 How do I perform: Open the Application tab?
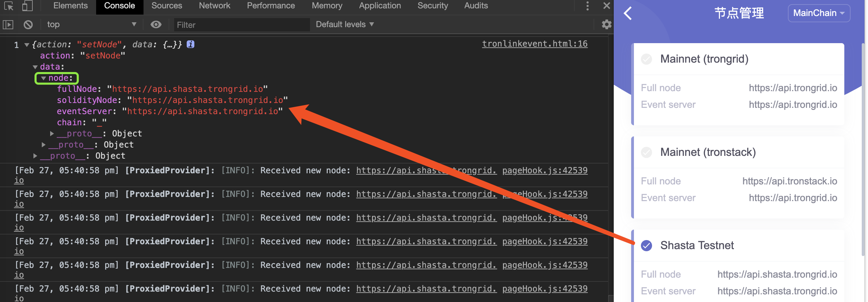point(380,6)
